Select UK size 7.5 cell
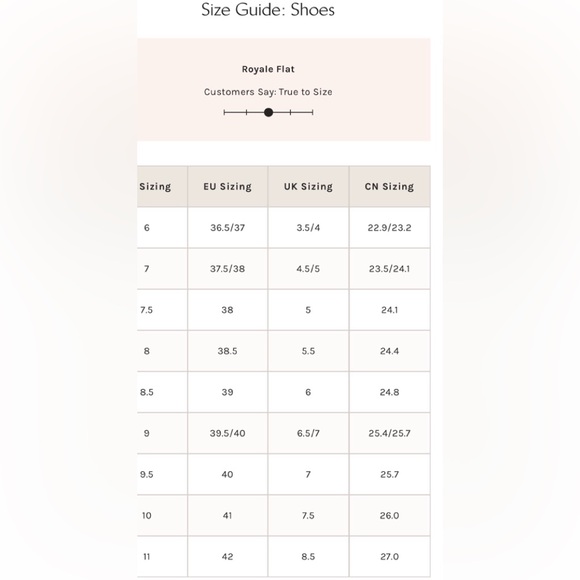Image resolution: width=580 pixels, height=580 pixels. [308, 516]
